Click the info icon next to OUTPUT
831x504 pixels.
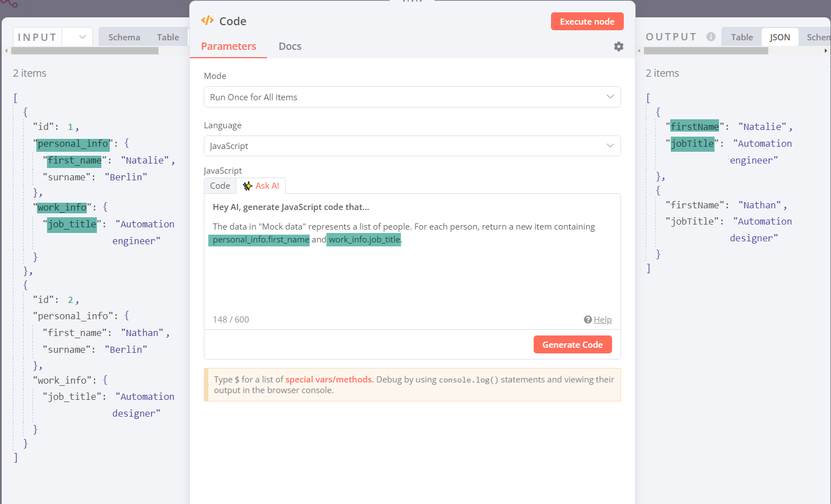pyautogui.click(x=710, y=36)
